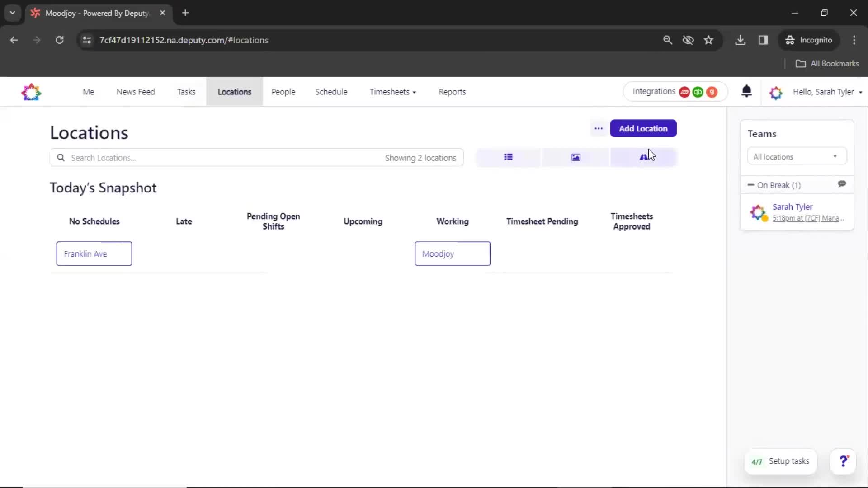Click the Showing 2 locations text
868x488 pixels.
pyautogui.click(x=420, y=158)
